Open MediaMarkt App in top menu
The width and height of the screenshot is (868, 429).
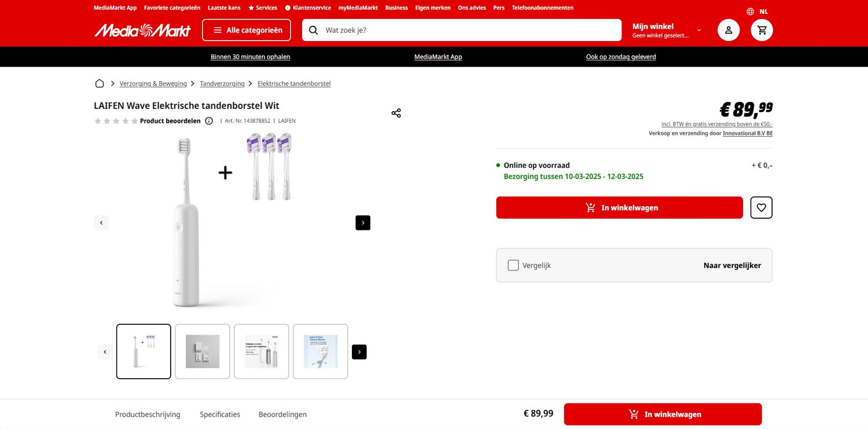(x=115, y=8)
